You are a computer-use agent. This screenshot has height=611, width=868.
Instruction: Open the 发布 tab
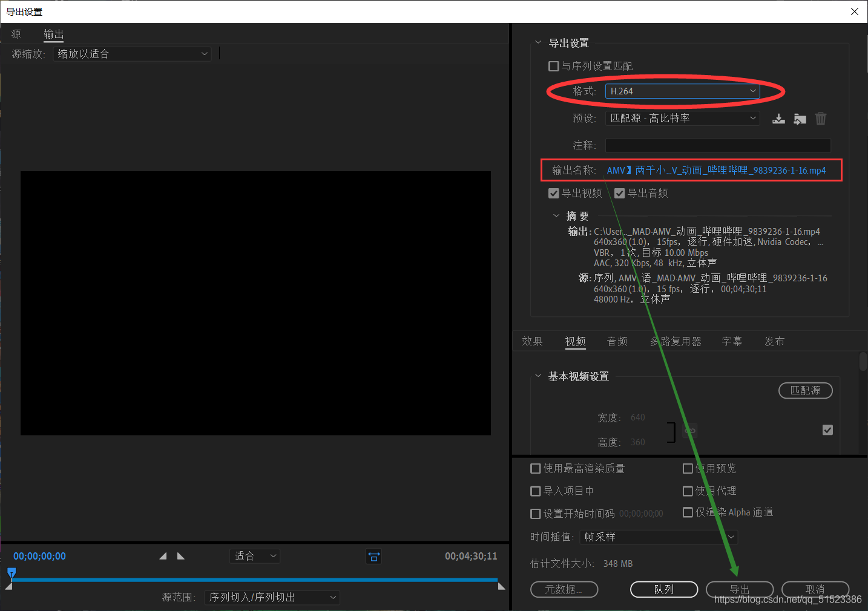click(x=775, y=341)
